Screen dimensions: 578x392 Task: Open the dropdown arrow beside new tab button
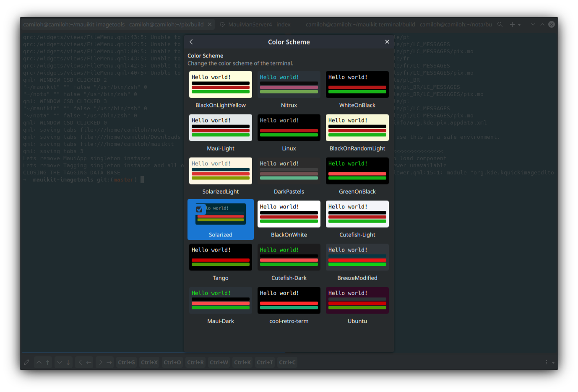click(x=519, y=25)
